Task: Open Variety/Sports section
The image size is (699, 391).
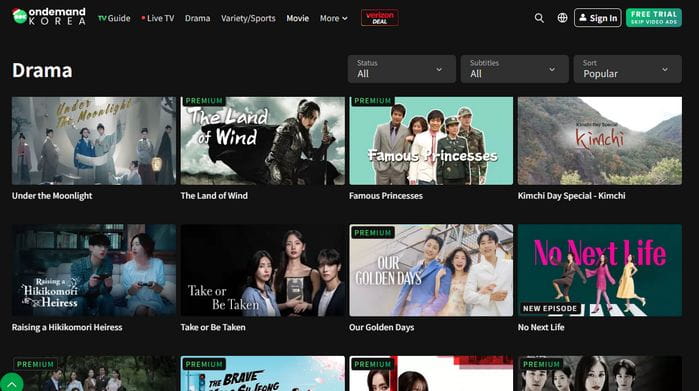Action: click(x=248, y=18)
